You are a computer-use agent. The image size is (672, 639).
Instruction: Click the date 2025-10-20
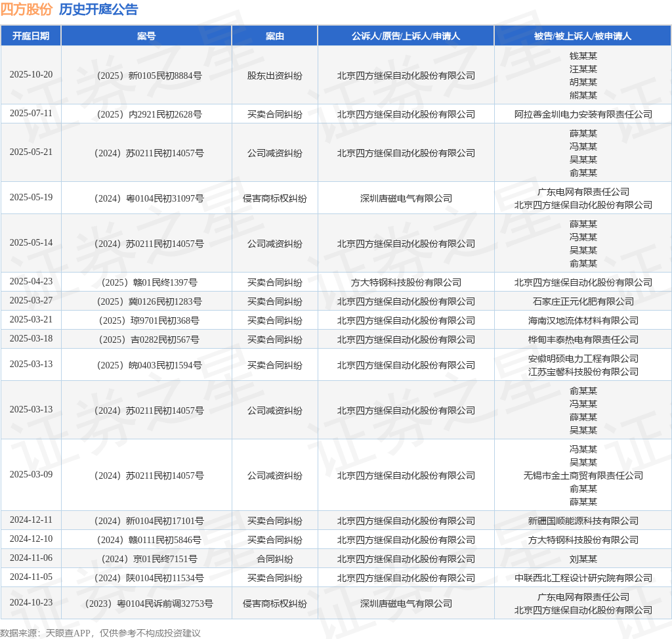coord(31,75)
